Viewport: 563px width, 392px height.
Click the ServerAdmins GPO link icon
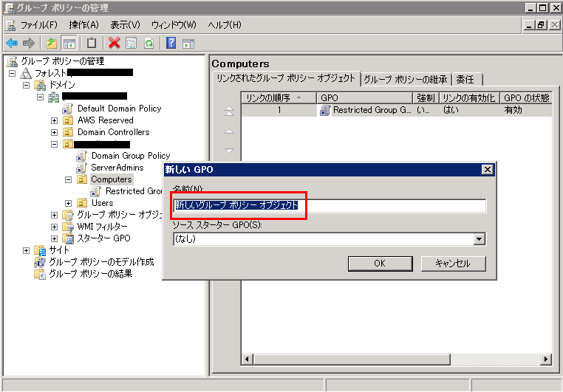(x=81, y=168)
